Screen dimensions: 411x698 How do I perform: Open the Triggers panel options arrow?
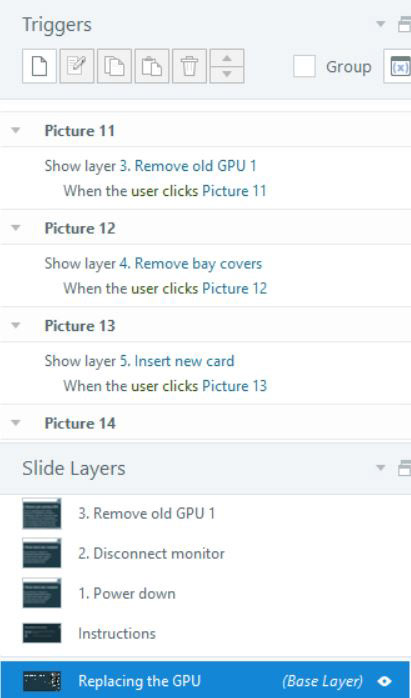point(381,24)
